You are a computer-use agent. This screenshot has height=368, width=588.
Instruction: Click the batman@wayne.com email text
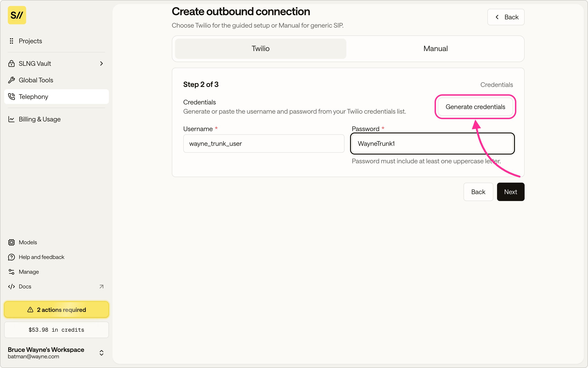point(34,356)
